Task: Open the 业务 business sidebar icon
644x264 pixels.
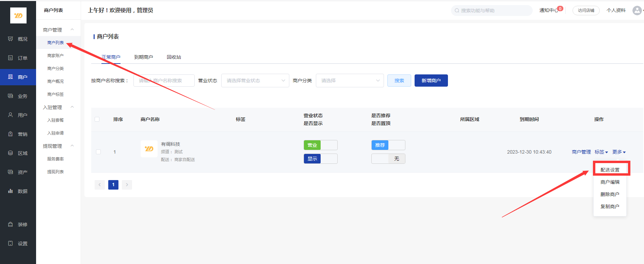Action: click(11, 96)
